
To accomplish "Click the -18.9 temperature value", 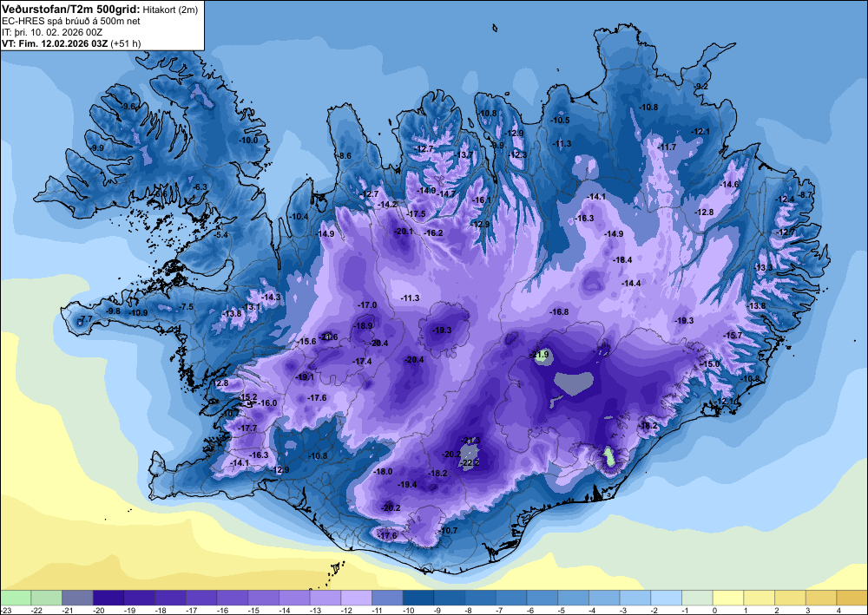I will pyautogui.click(x=363, y=326).
